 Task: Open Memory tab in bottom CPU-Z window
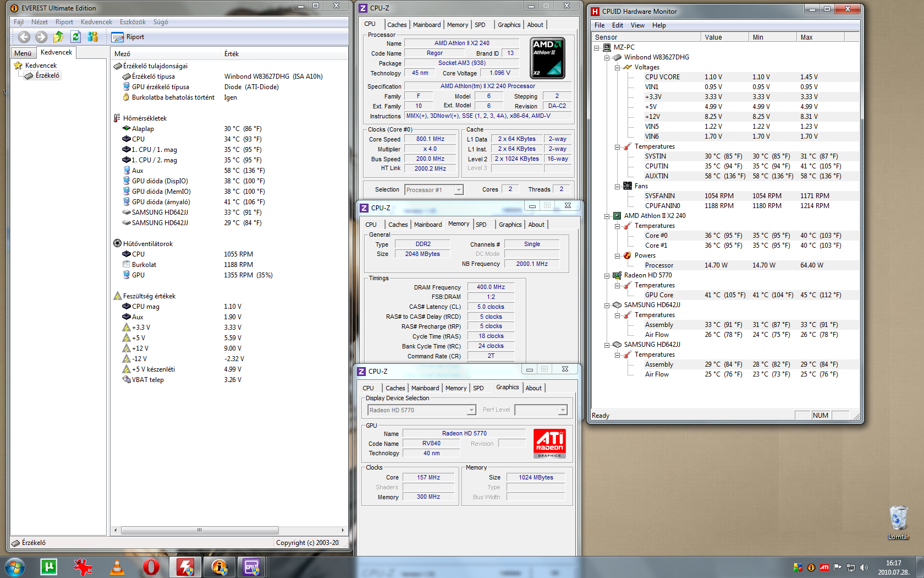(455, 388)
